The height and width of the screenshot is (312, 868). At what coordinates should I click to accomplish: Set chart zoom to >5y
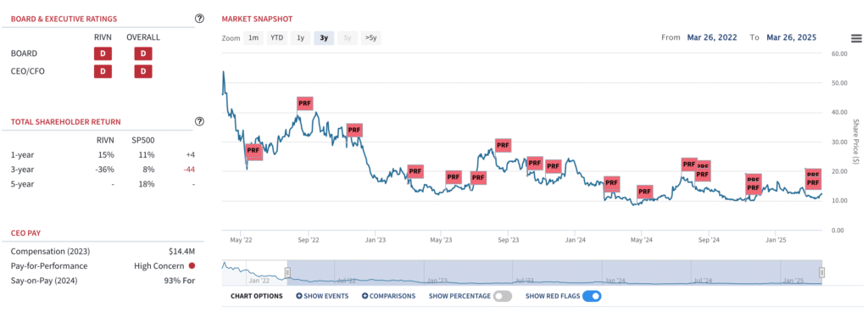[371, 38]
